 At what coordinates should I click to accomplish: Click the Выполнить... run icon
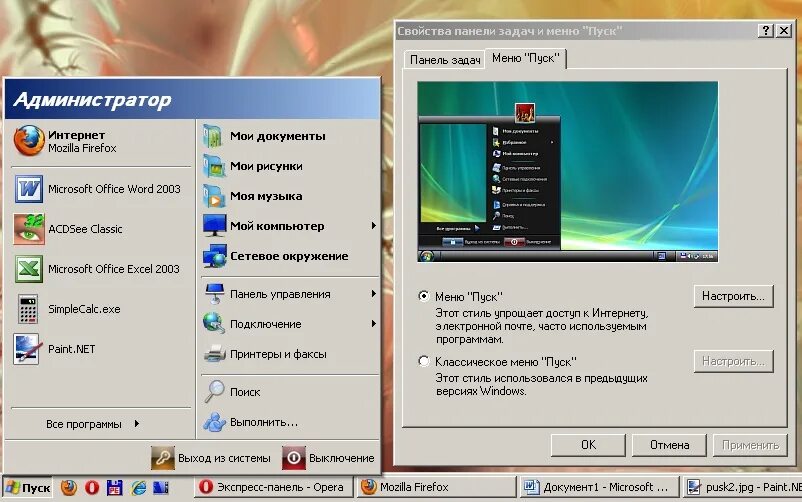214,422
